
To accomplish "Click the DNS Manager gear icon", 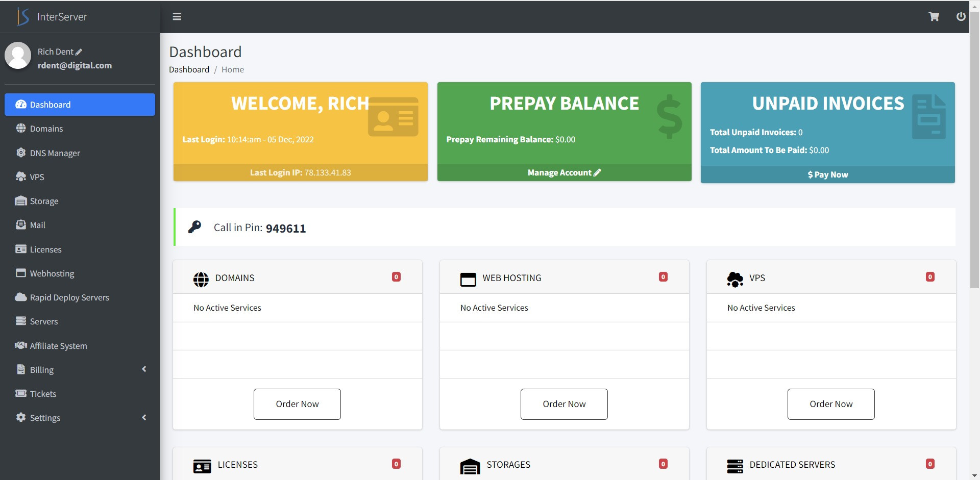I will [x=21, y=153].
